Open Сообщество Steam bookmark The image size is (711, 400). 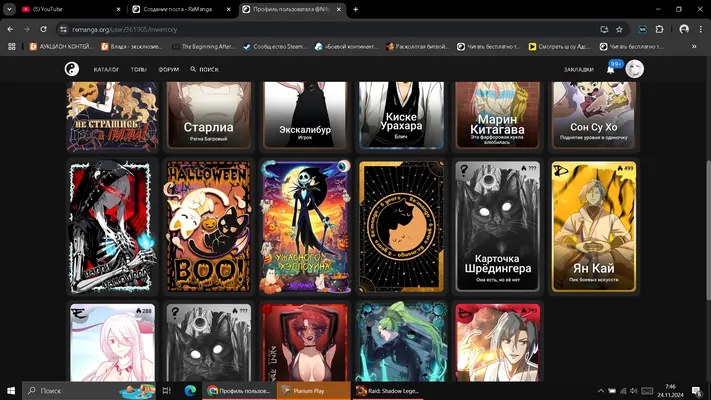[275, 46]
